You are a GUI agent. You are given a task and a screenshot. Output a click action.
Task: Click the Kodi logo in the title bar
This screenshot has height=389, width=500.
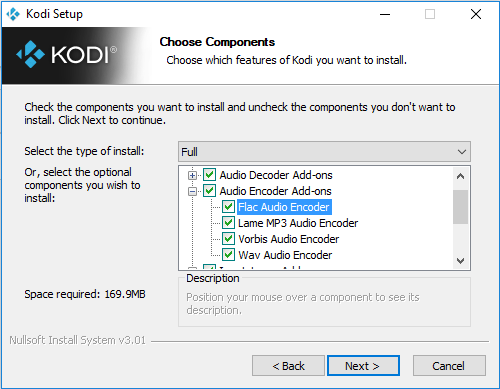coord(13,14)
